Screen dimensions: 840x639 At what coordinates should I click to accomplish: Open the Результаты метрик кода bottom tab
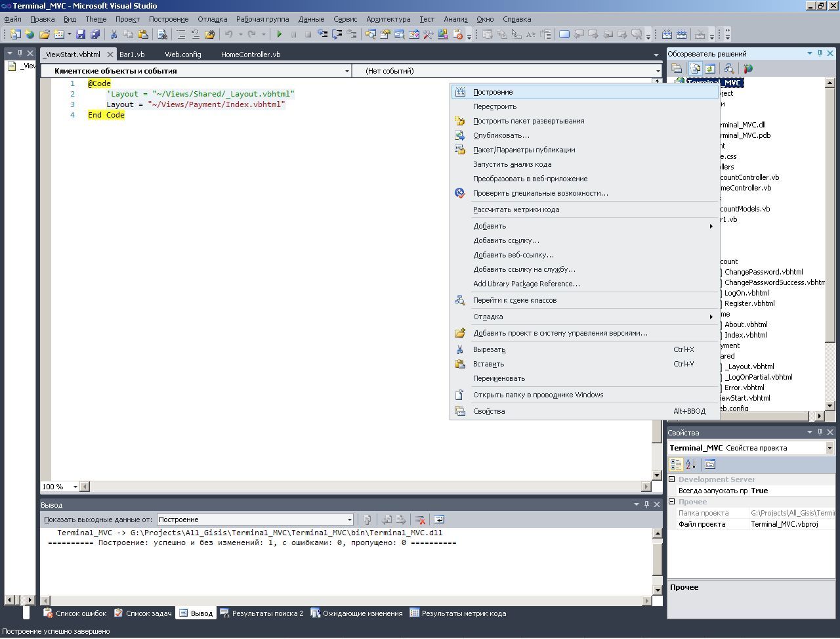[457, 613]
